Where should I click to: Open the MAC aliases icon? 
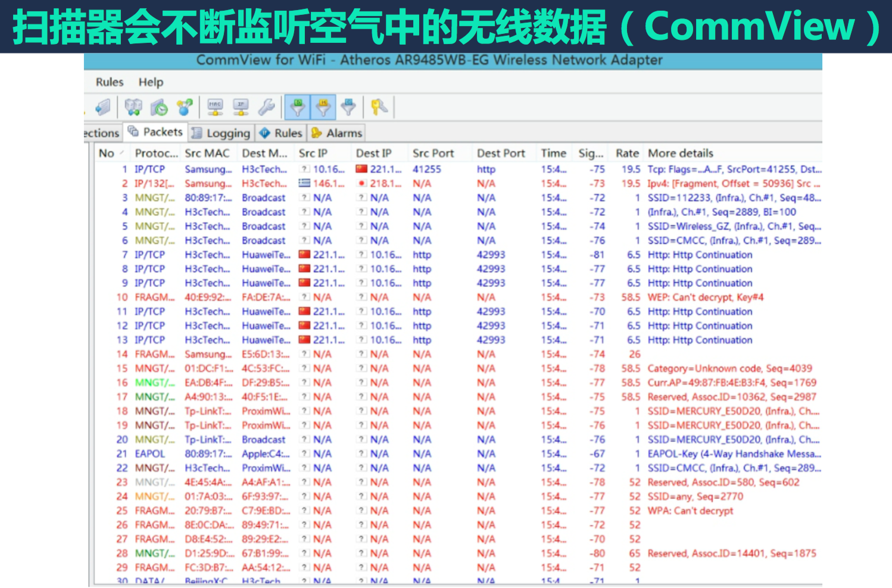pos(215,107)
